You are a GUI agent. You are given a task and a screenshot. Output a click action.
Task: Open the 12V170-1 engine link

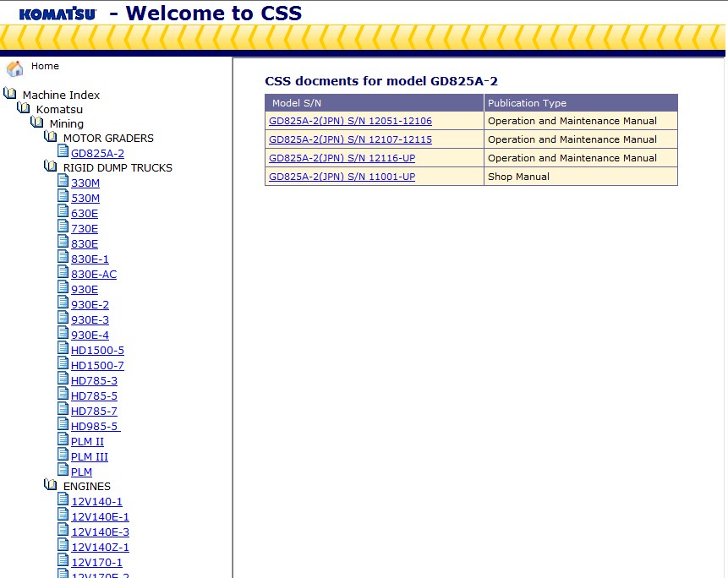[97, 563]
